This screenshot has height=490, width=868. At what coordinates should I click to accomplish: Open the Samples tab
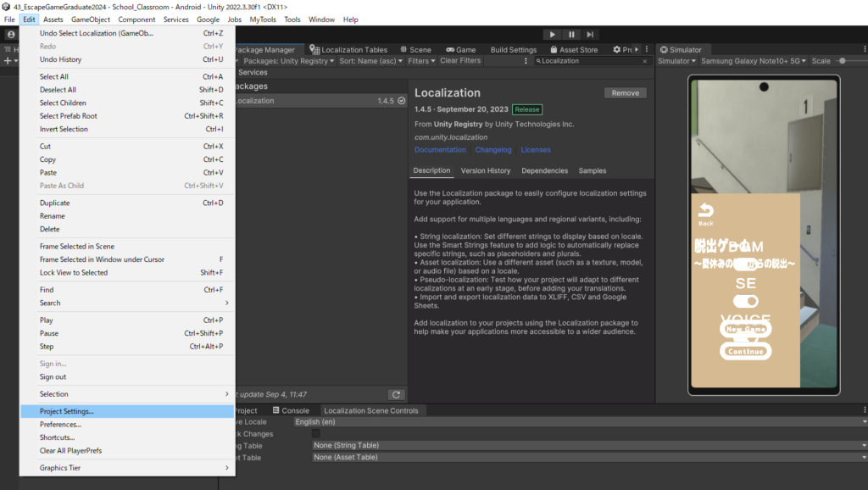point(593,170)
